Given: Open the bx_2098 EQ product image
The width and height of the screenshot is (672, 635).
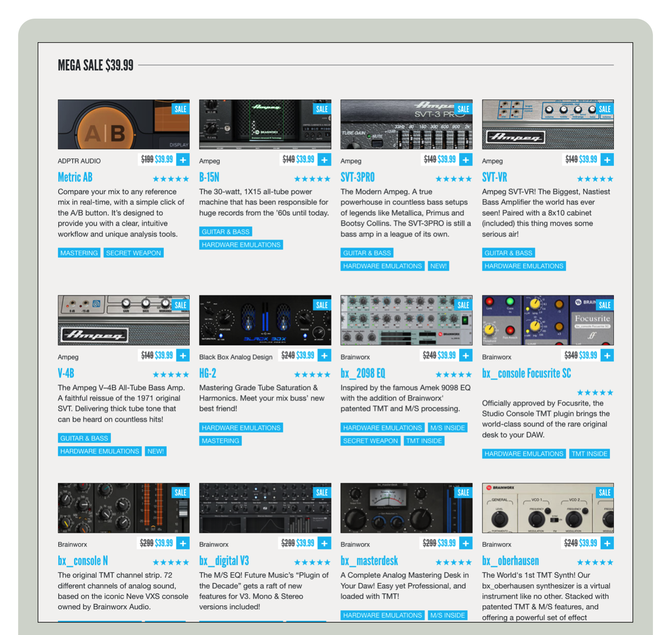Looking at the screenshot, I should (x=406, y=320).
